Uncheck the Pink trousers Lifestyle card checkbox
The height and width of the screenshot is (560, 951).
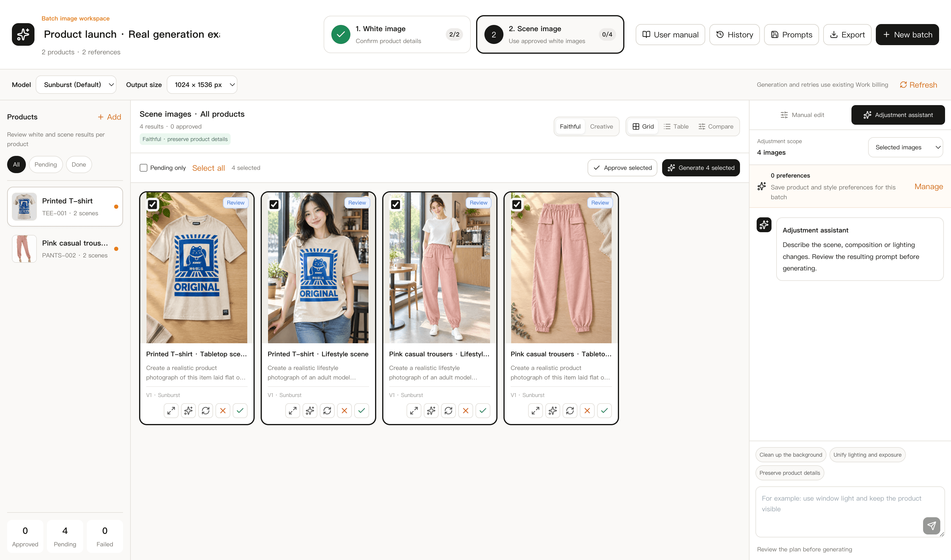(396, 205)
